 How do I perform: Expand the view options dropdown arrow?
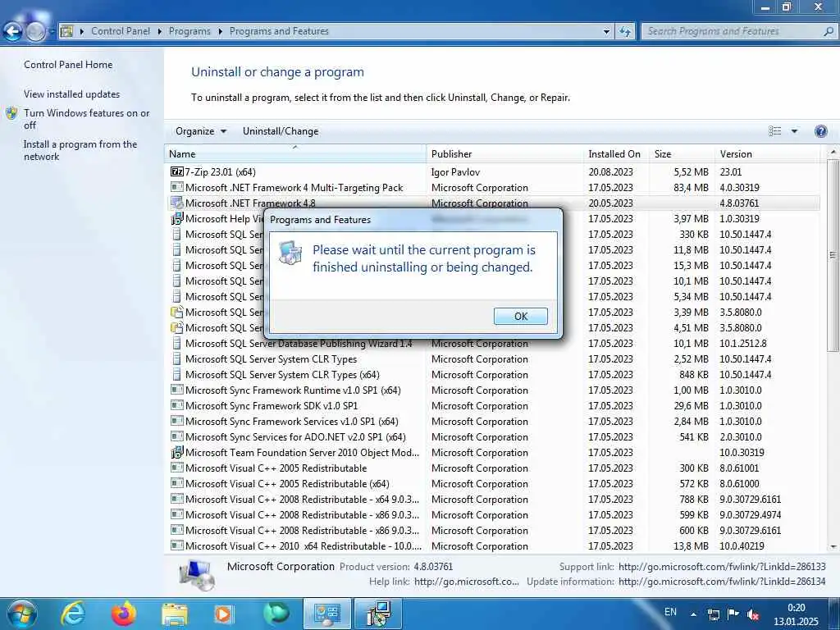tap(794, 131)
